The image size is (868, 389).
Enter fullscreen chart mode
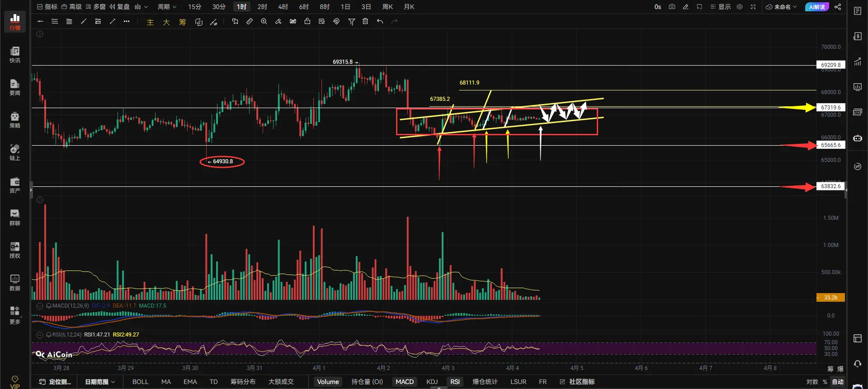[753, 7]
